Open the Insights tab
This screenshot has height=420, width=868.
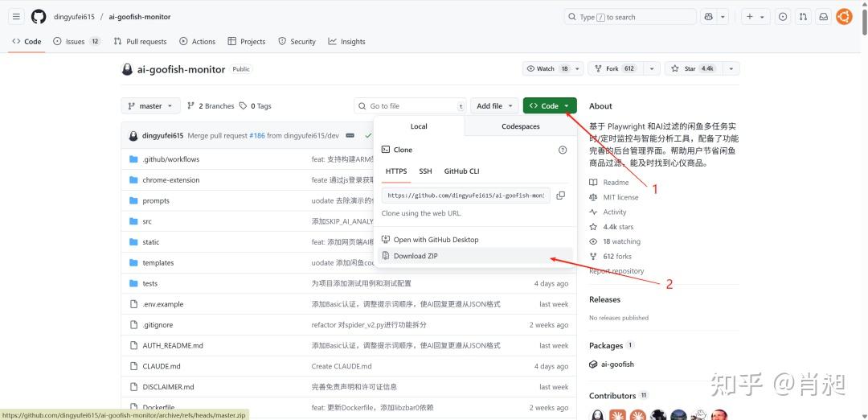[346, 42]
